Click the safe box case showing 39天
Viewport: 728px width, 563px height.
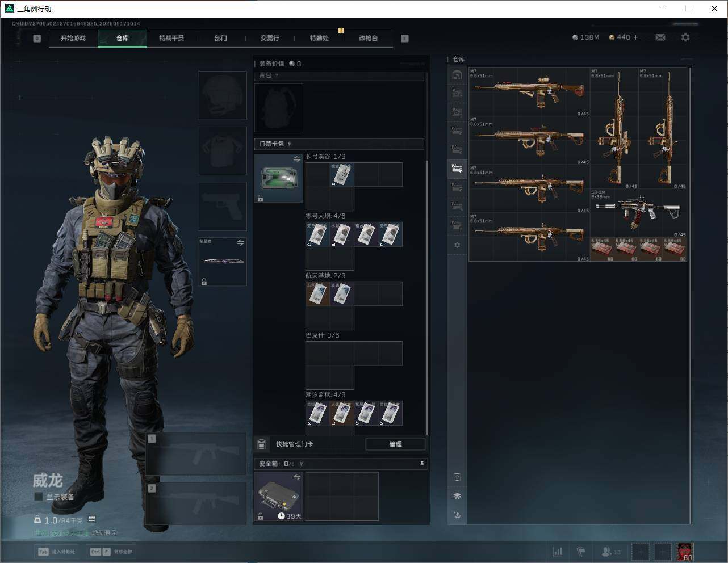pyautogui.click(x=279, y=496)
